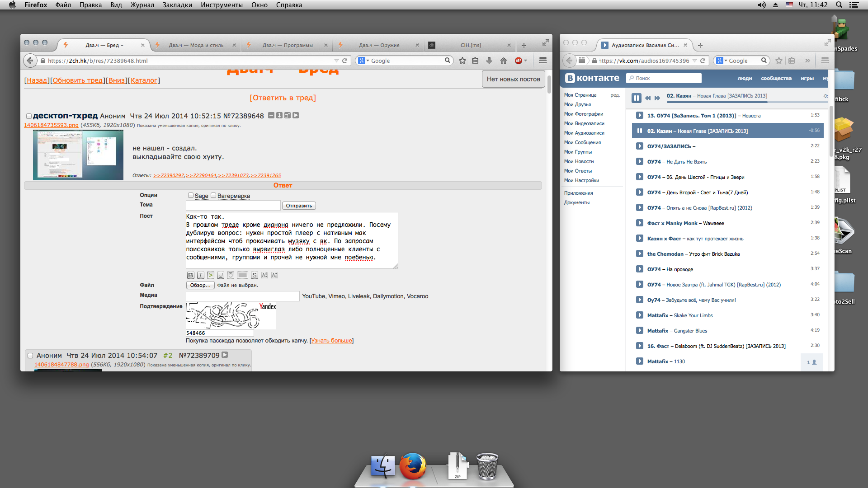The width and height of the screenshot is (868, 488).
Task: Enable the Sage checkbox
Action: click(191, 195)
